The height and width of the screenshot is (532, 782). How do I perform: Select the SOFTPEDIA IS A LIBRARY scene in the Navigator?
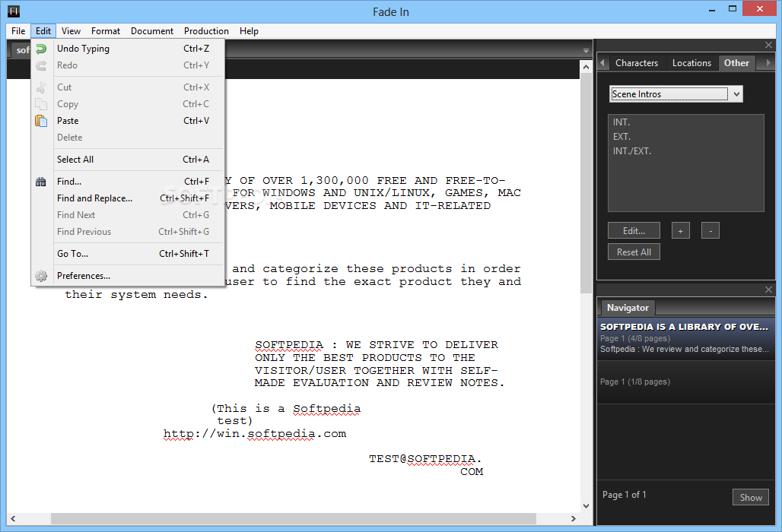tap(685, 337)
